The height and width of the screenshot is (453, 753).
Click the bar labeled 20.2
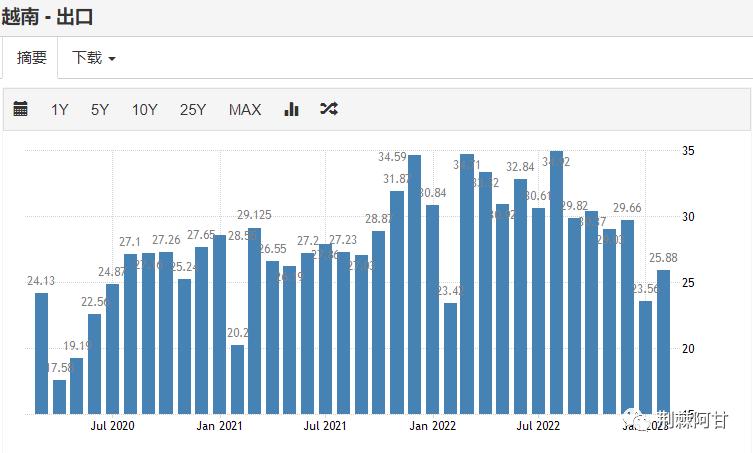(x=237, y=380)
